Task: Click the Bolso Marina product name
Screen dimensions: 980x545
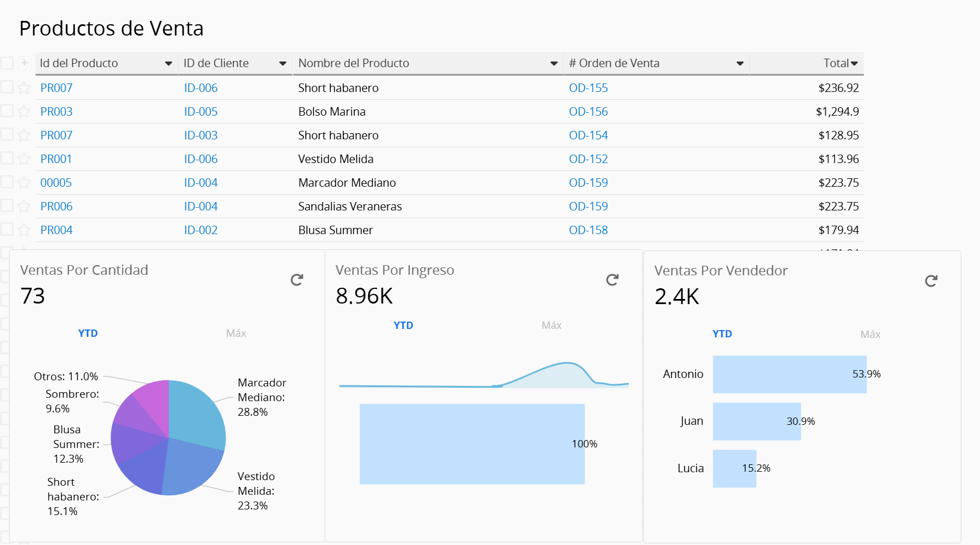Action: click(332, 112)
